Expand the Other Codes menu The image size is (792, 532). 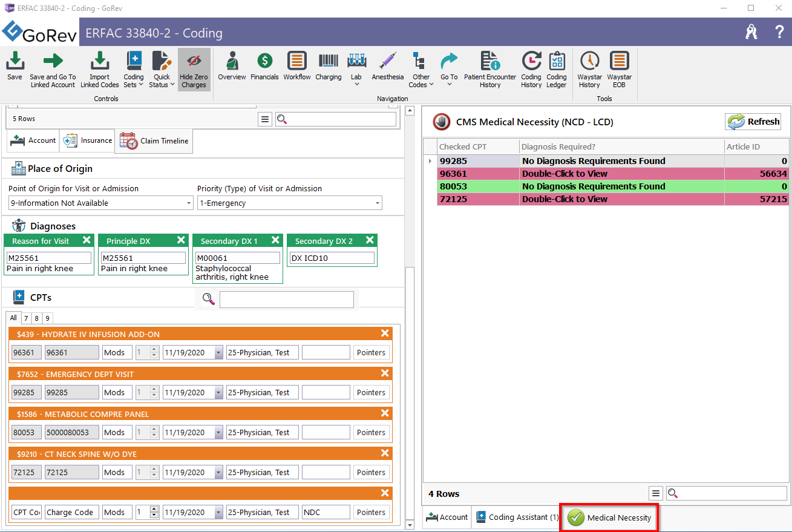pos(421,70)
